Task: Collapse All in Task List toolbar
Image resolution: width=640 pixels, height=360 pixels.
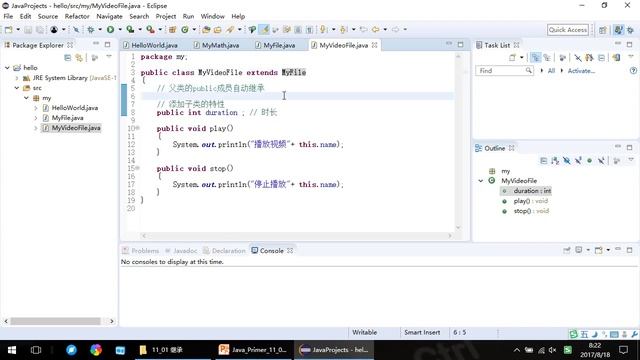Action: (601, 58)
